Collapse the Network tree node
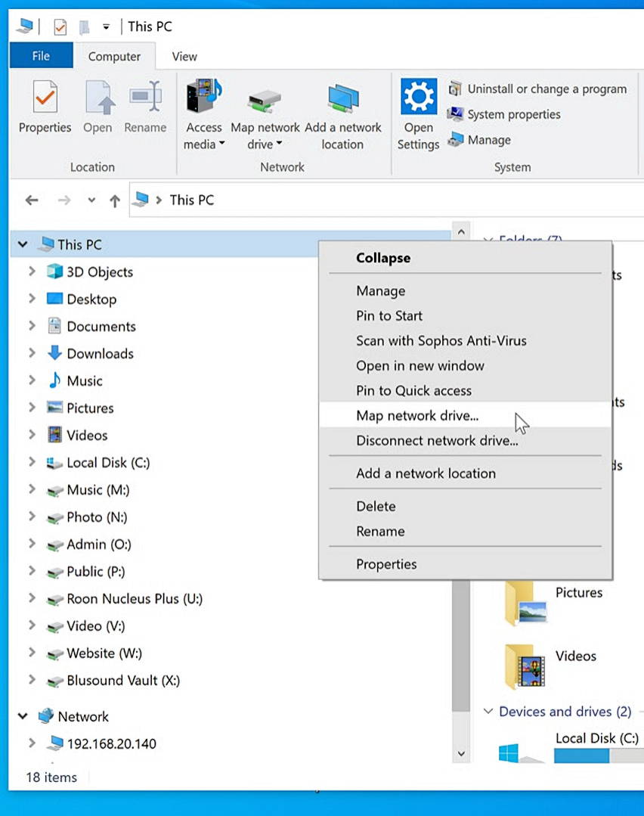 (23, 716)
